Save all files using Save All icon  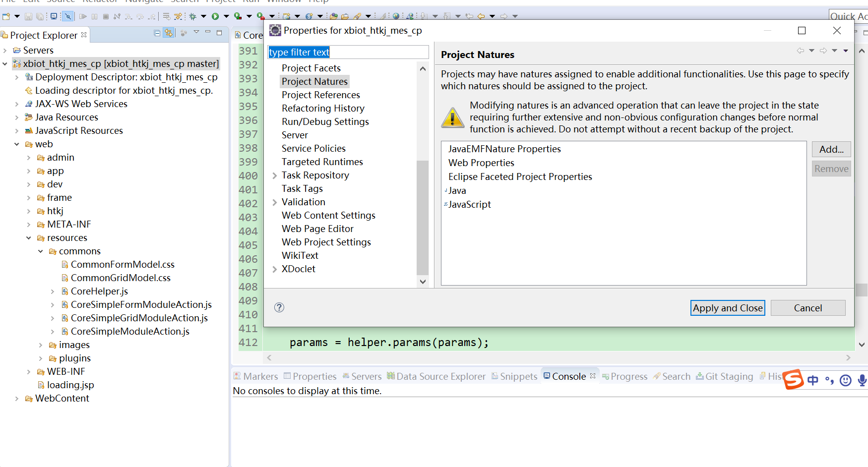click(x=40, y=16)
